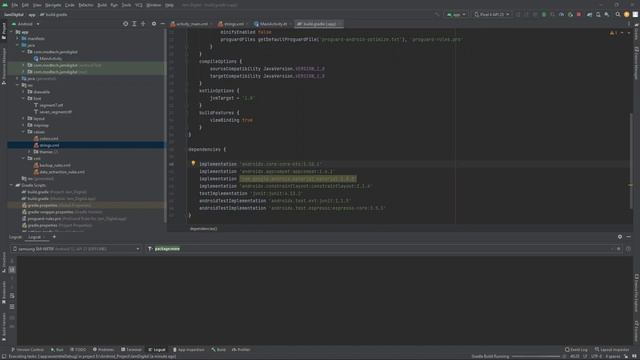Click the Device Manager icon in toolbar
This screenshot has width=640, height=360.
598,14
